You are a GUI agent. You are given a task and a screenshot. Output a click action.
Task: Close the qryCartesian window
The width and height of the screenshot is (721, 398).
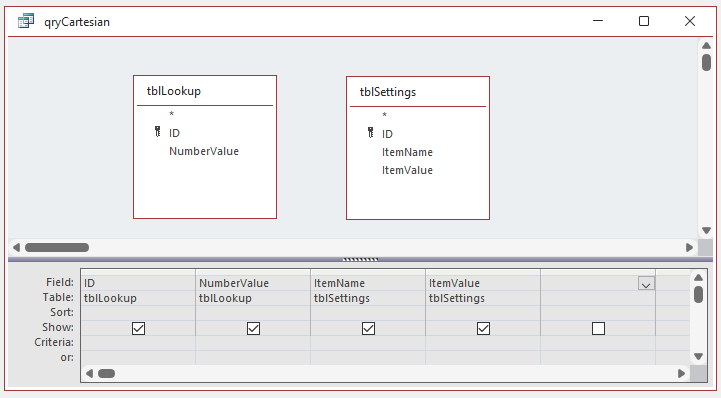click(690, 21)
